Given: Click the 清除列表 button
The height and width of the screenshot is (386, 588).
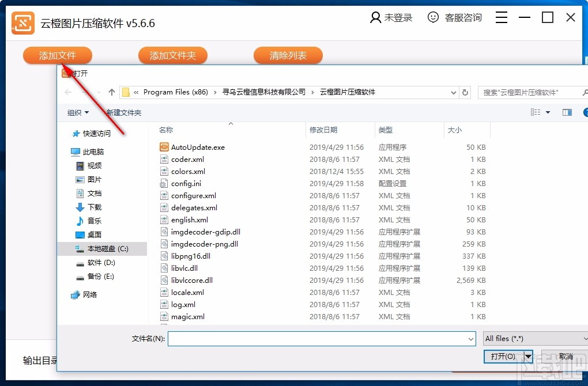Looking at the screenshot, I should 288,55.
